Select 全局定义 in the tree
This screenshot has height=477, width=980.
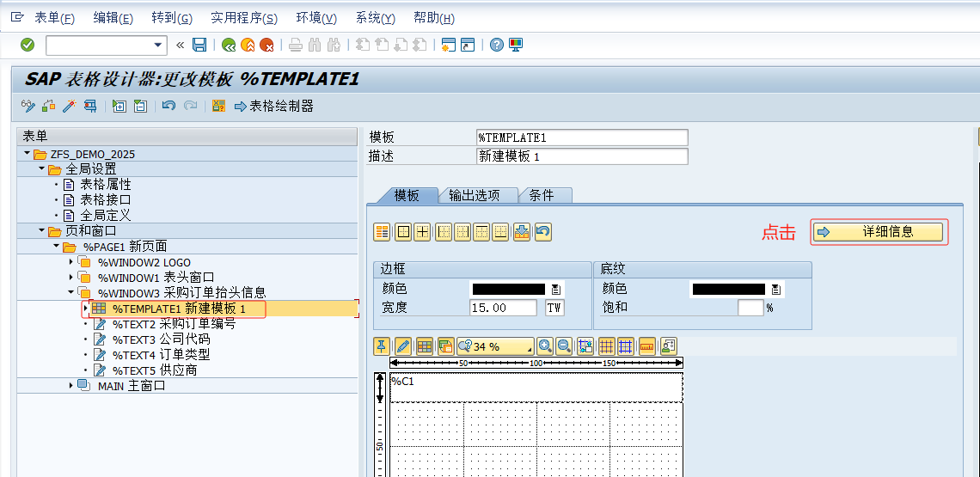coord(105,216)
